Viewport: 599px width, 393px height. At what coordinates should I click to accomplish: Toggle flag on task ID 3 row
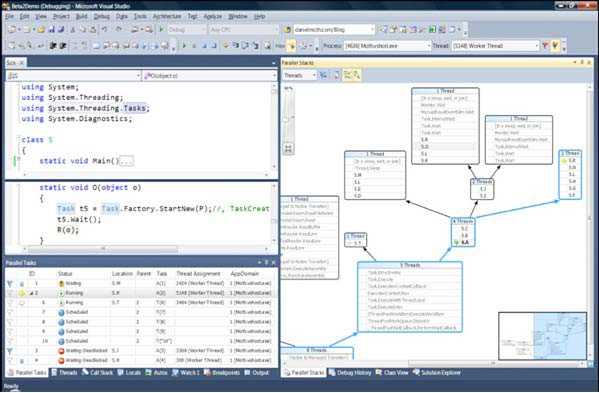pyautogui.click(x=10, y=350)
